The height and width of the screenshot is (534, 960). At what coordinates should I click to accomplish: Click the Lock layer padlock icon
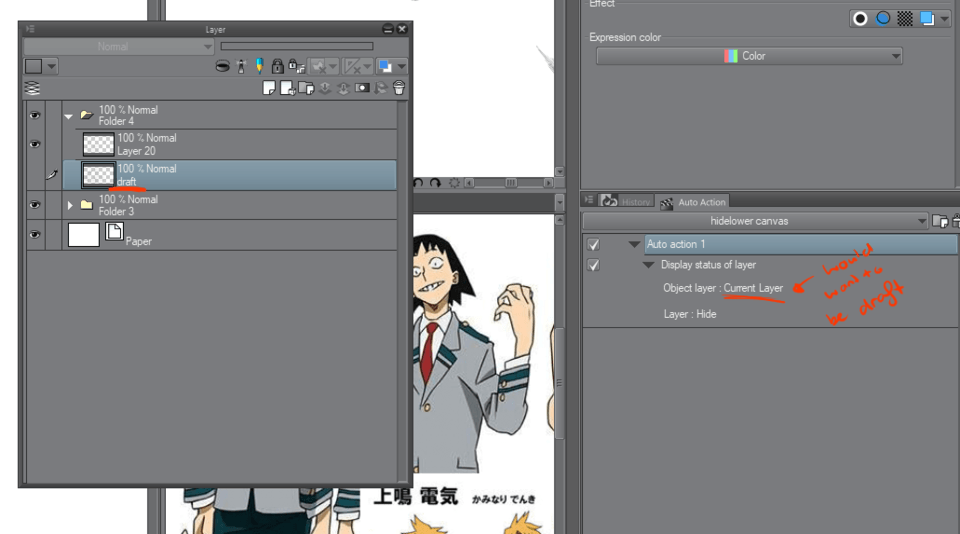277,66
